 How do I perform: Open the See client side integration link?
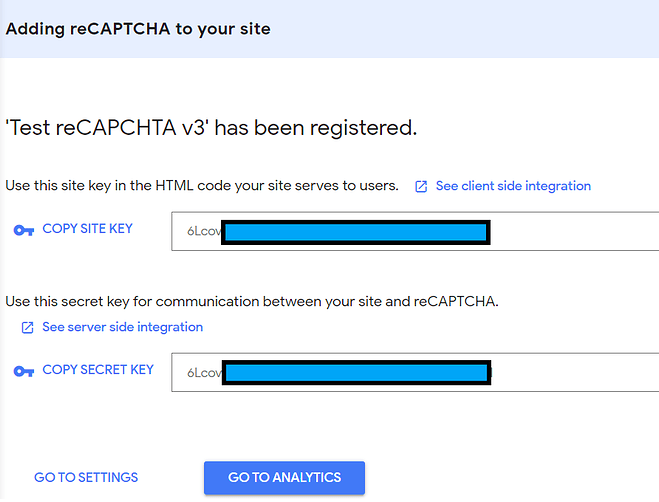tap(513, 186)
